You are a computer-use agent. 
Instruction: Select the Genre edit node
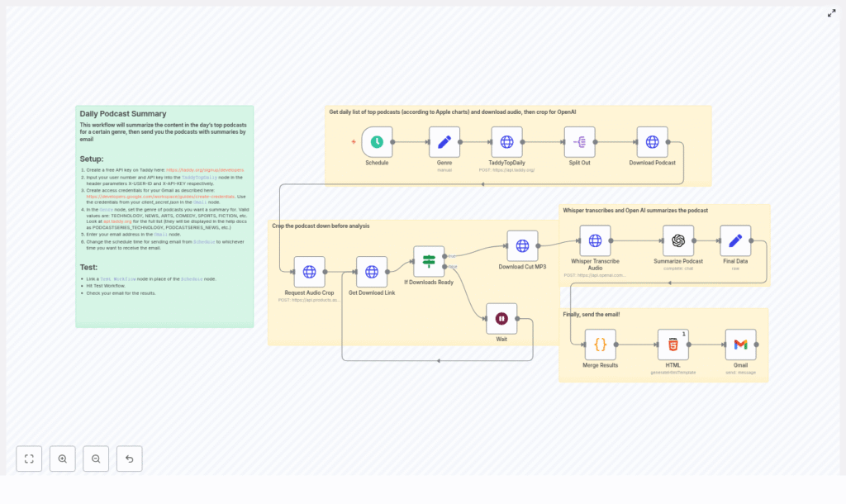click(444, 142)
